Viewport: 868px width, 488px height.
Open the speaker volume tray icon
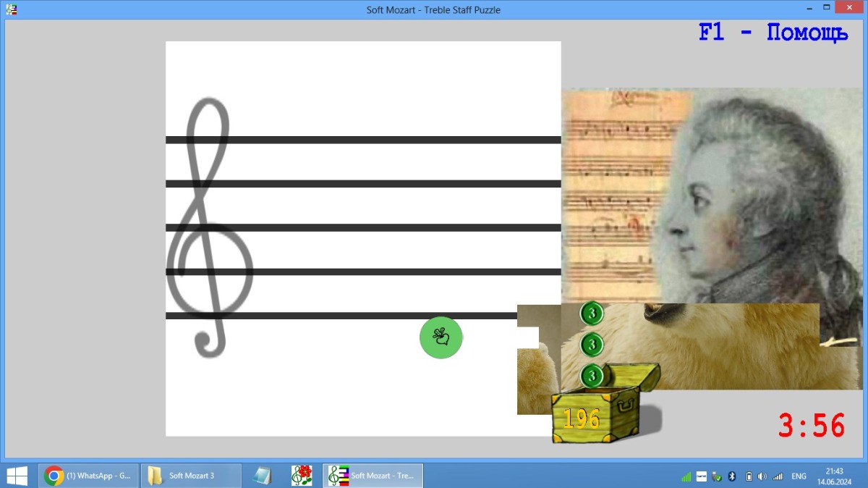coord(762,476)
